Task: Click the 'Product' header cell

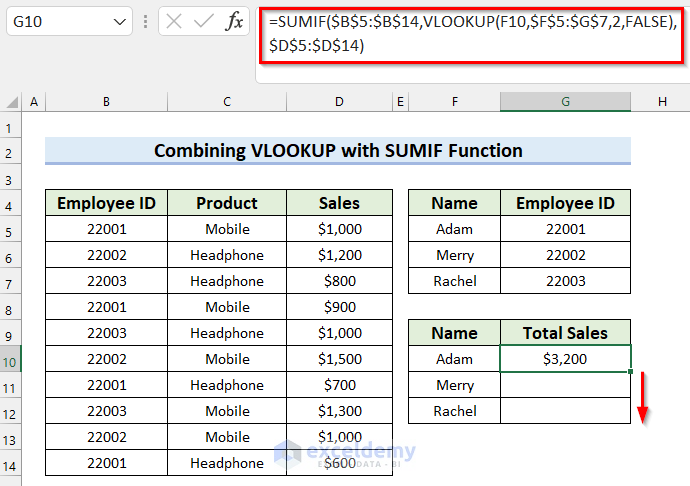Action: (227, 203)
